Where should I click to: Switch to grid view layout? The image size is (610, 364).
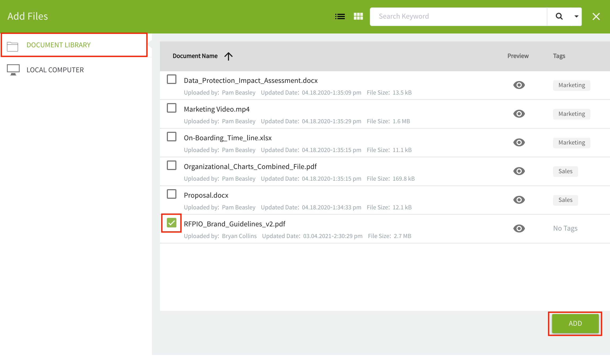[358, 16]
